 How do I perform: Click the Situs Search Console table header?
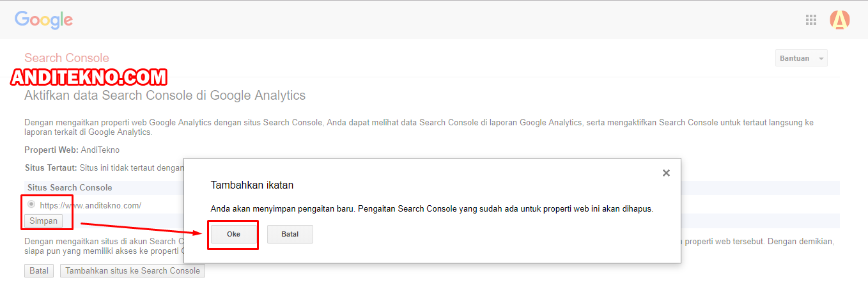[x=70, y=188]
